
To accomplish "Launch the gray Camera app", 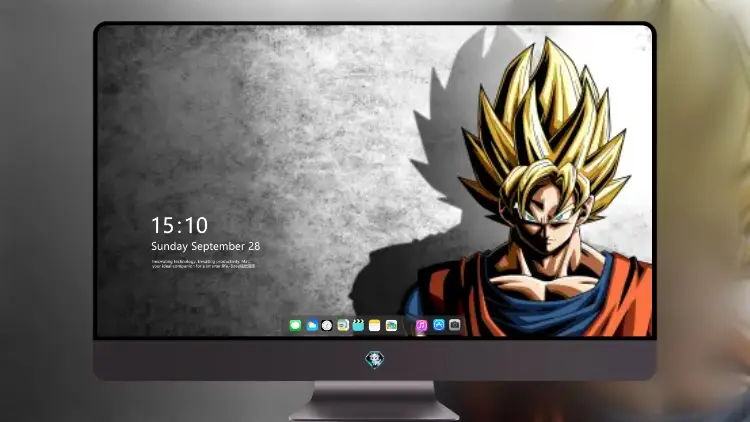I will click(x=455, y=325).
